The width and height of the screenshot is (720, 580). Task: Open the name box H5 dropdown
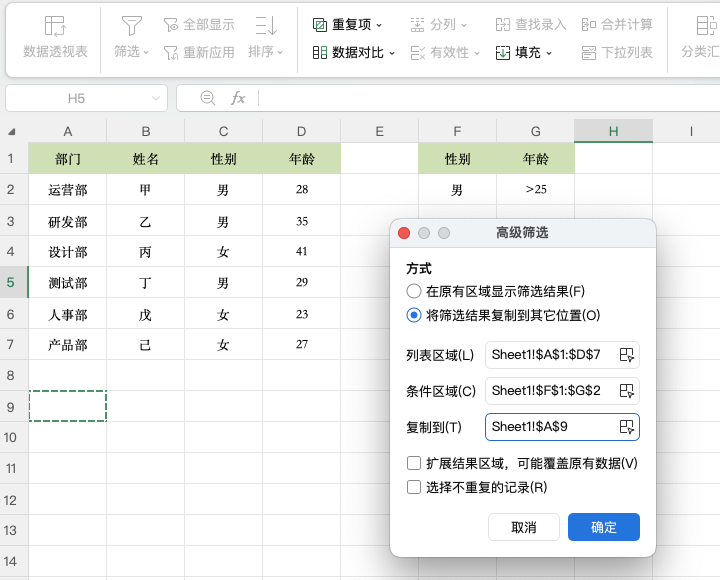point(156,98)
